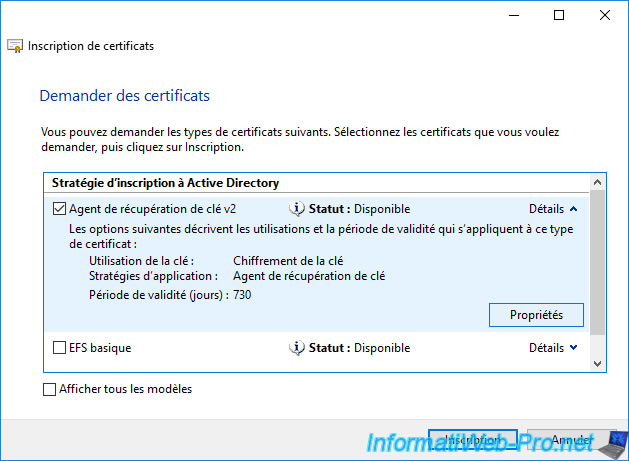
Task: Open Propriétés of the selected certificate
Action: (536, 314)
